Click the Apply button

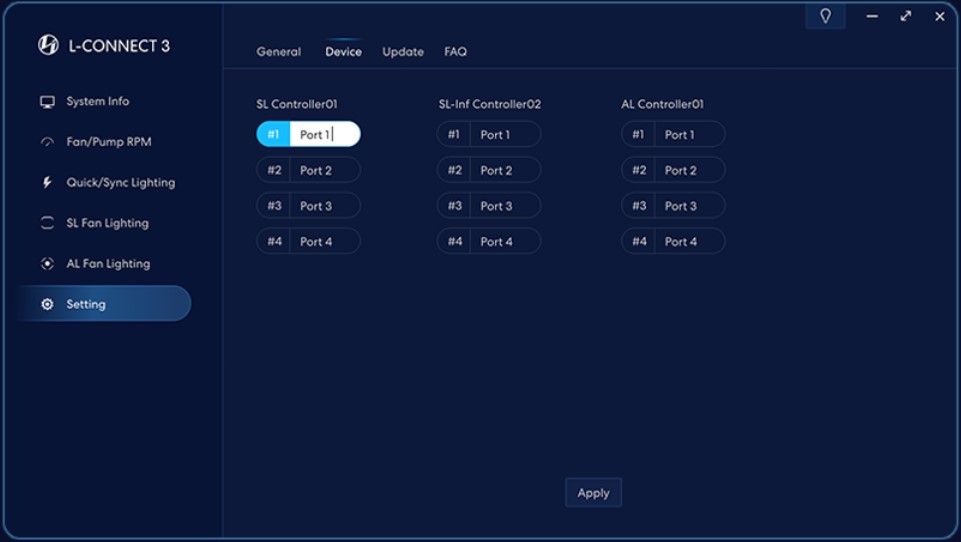coord(593,493)
